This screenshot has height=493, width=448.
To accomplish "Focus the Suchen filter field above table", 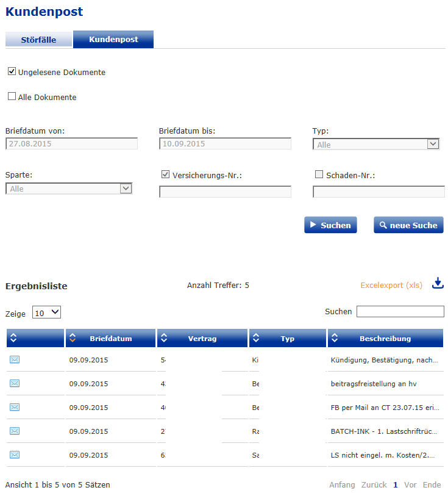I will pos(400,312).
